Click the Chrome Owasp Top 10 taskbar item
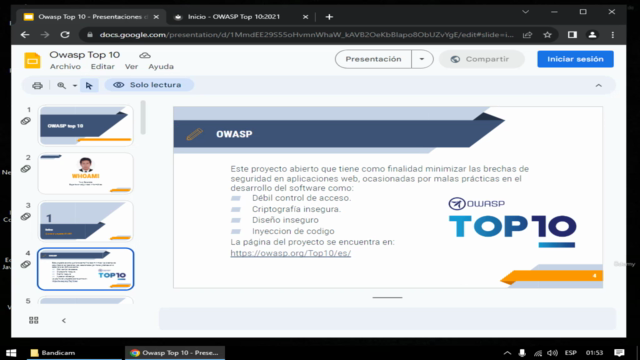This screenshot has width=640, height=360. point(175,353)
